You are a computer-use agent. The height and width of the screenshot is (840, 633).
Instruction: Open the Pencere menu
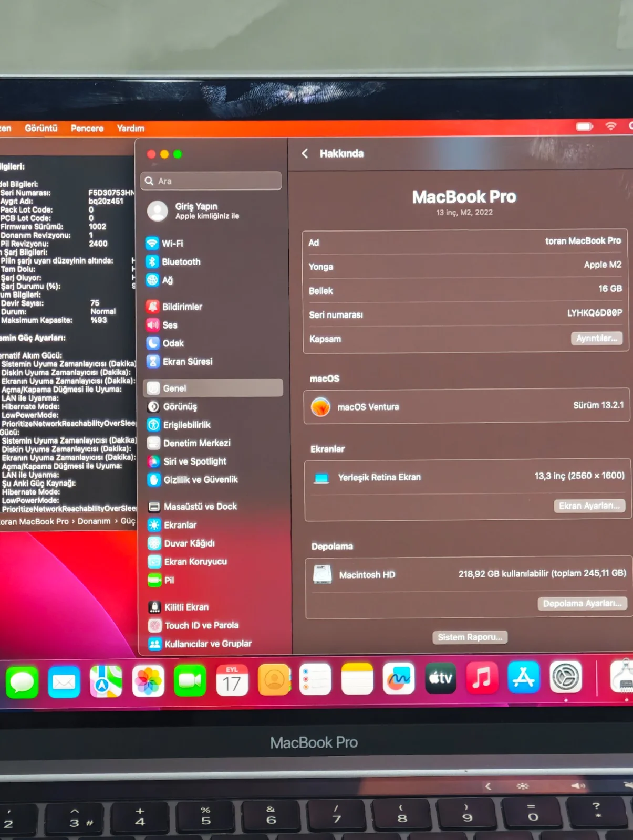tap(87, 128)
